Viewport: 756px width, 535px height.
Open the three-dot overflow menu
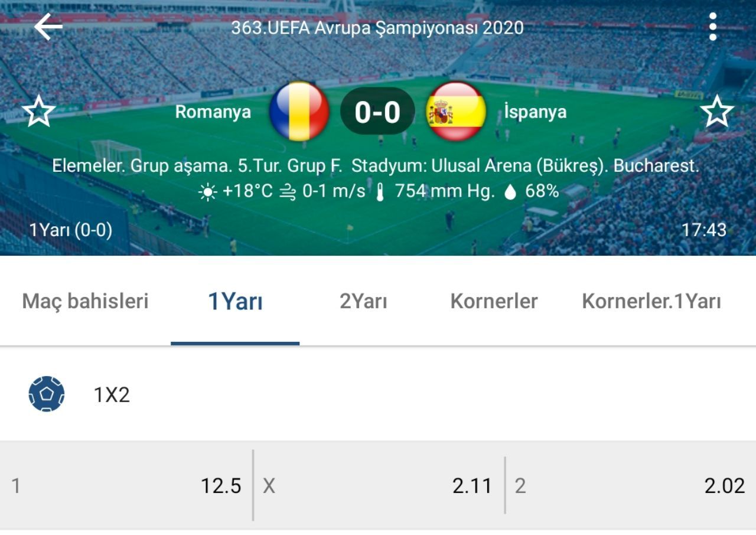click(x=713, y=27)
